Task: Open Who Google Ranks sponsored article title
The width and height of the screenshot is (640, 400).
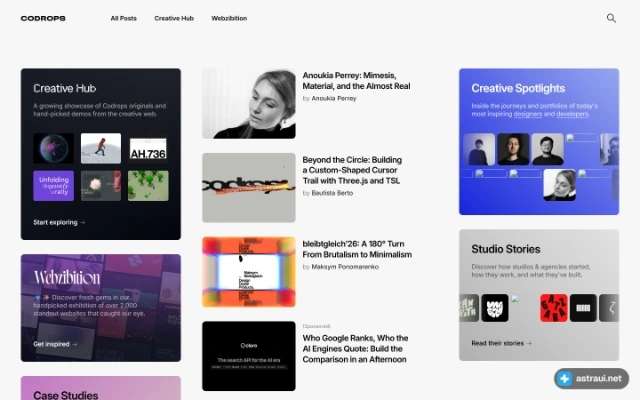Action: (355, 349)
